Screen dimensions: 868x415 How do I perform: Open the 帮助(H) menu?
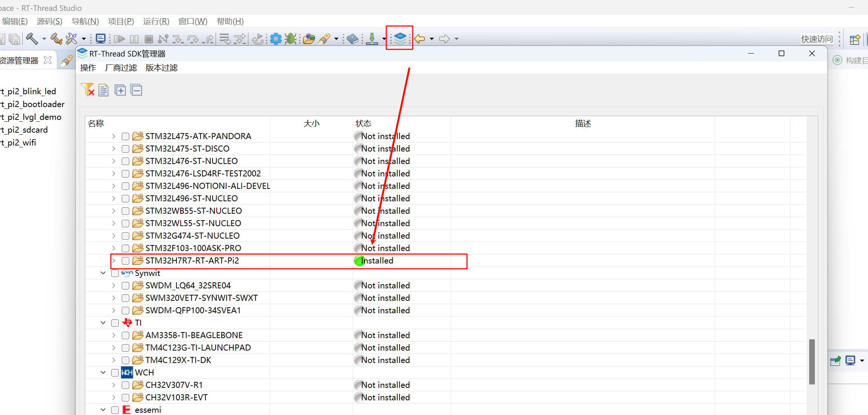[x=230, y=21]
